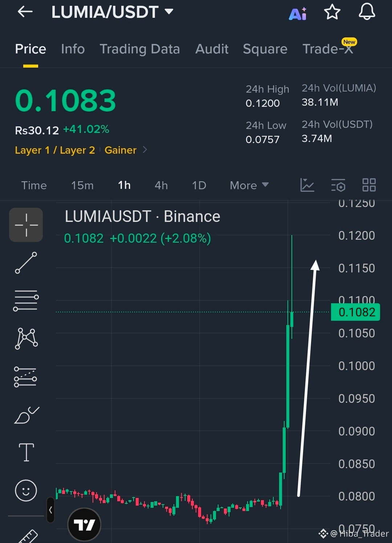This screenshot has height=543, width=392.
Task: Select the crosshair cursor tool
Action: tap(26, 225)
